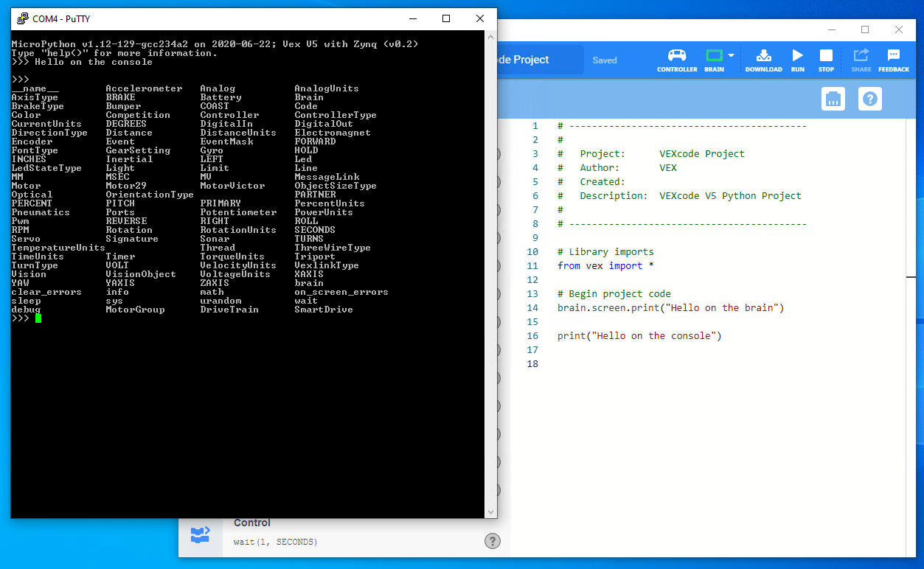Click 'OrientationType' in the PuTTY listing
This screenshot has height=569, width=924.
click(150, 195)
